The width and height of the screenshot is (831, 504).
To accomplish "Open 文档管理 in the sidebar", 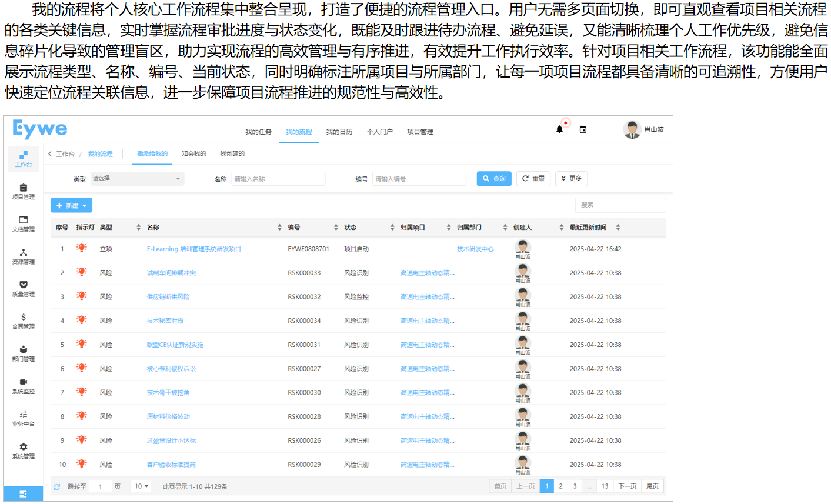I will [x=23, y=223].
